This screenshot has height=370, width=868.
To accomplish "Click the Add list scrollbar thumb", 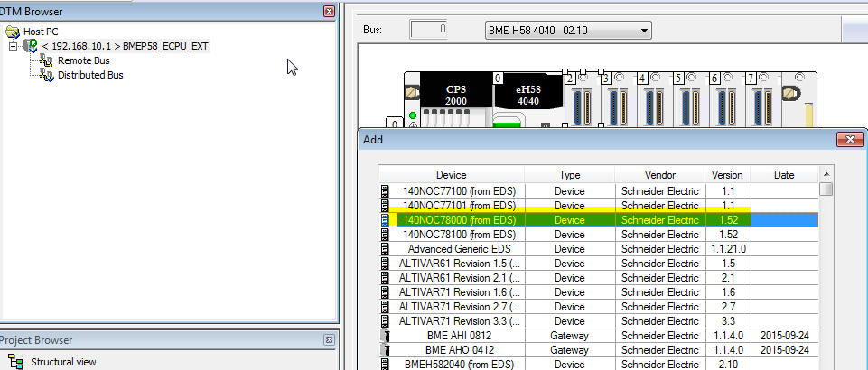I will tap(826, 190).
